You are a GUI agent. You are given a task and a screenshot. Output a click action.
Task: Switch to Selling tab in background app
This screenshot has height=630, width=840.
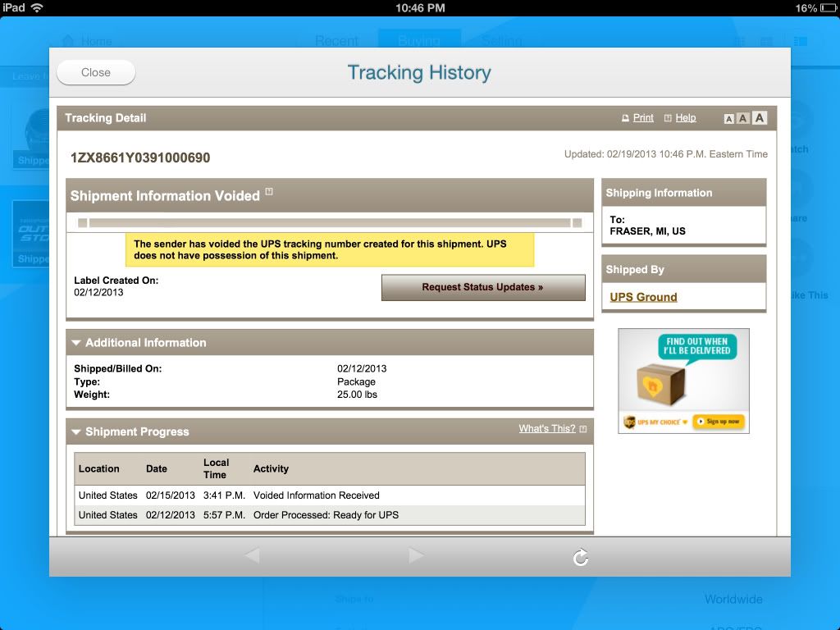click(502, 41)
